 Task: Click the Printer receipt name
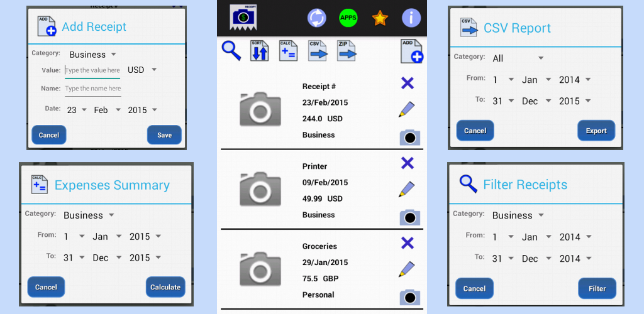click(314, 166)
